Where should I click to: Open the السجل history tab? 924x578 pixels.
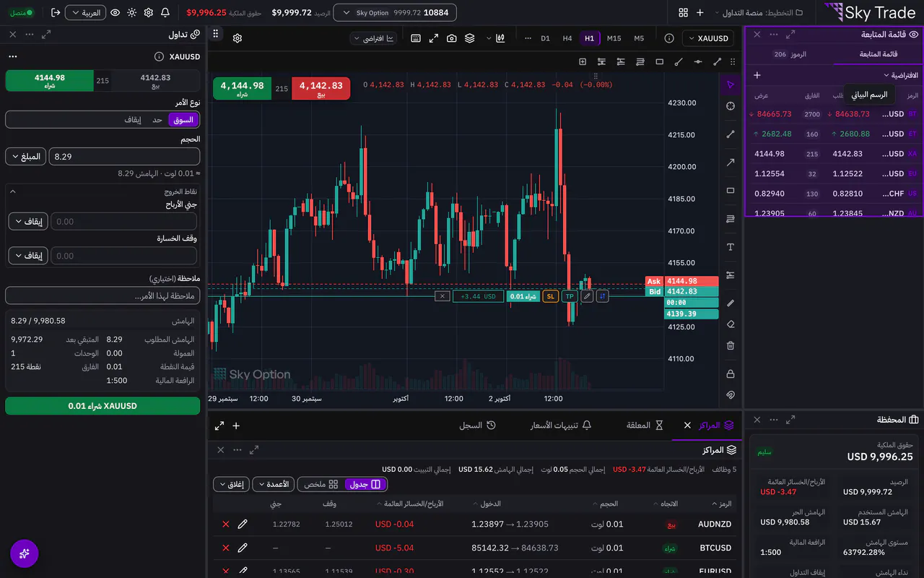pyautogui.click(x=477, y=426)
